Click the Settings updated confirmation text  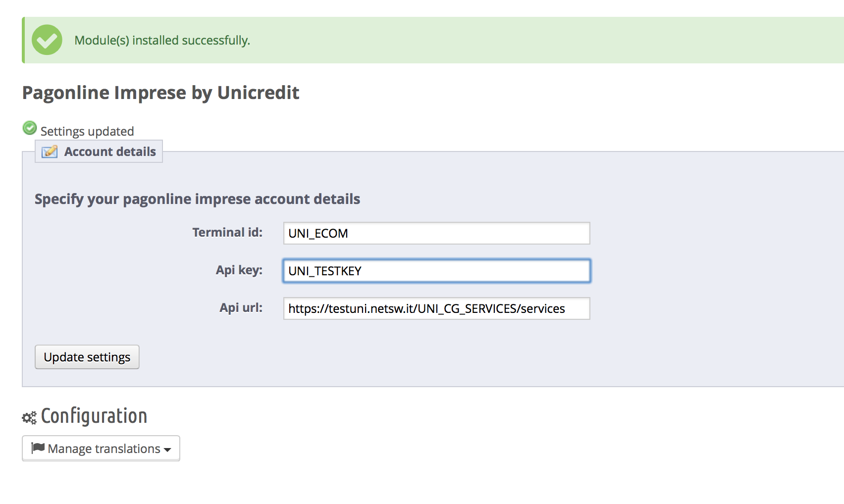87,131
